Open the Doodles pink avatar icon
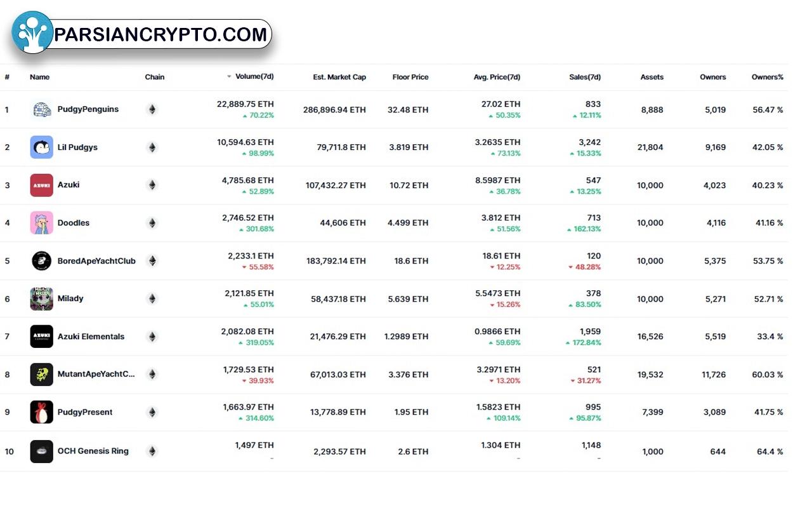 tap(42, 223)
